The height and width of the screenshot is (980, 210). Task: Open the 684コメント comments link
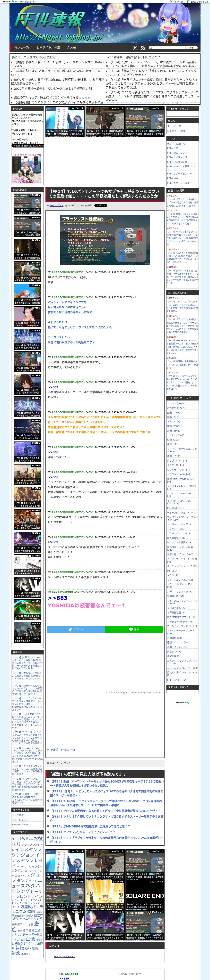56,205
